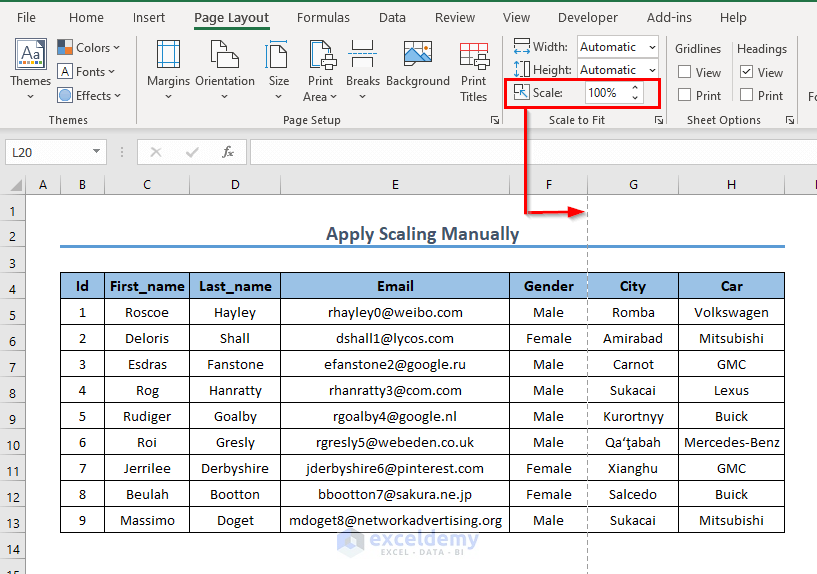This screenshot has height=574, width=817.
Task: Click theme Fonts button
Action: (88, 71)
